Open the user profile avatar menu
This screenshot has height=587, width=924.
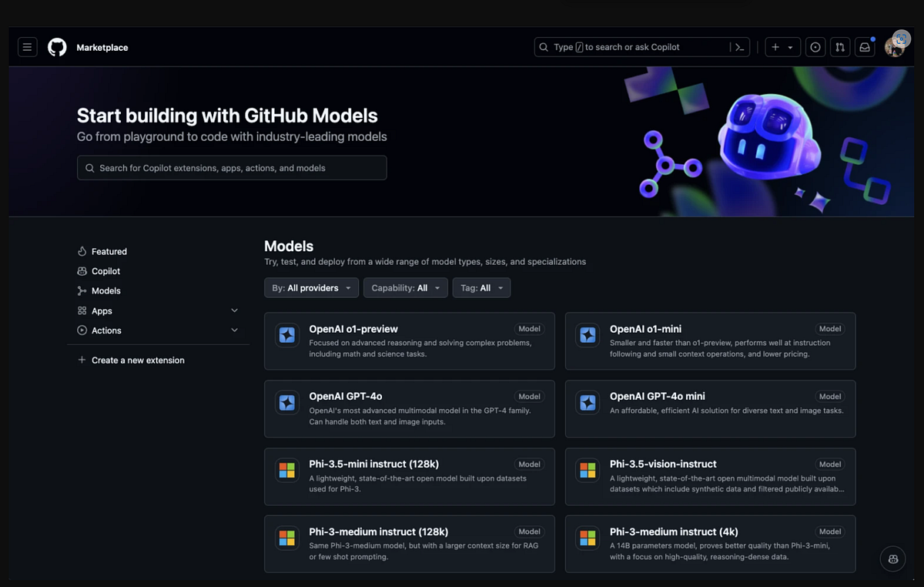tap(894, 47)
